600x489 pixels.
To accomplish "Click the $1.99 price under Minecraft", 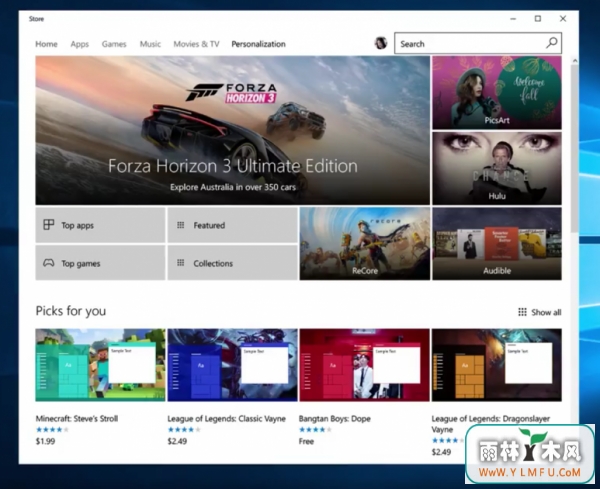I will pos(45,441).
